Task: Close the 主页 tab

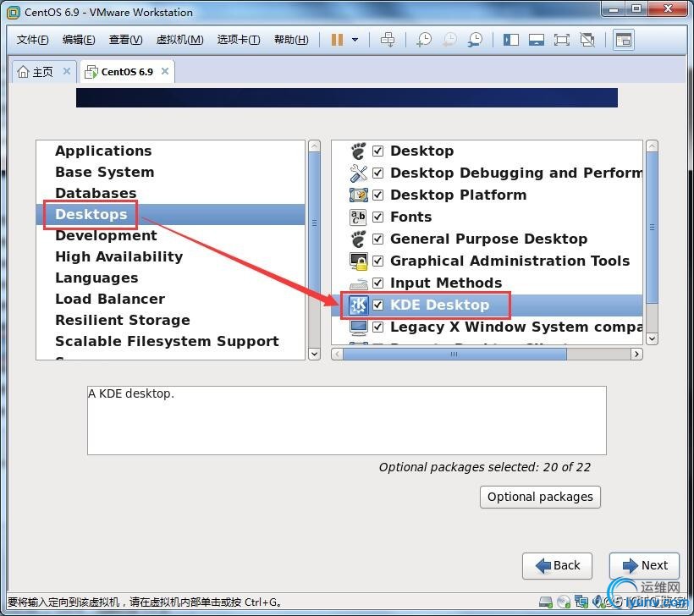Action: (x=66, y=71)
